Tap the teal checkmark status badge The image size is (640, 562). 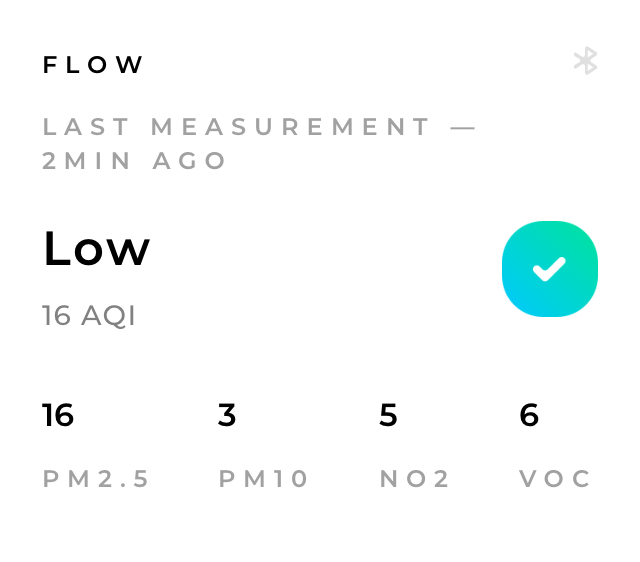[549, 269]
